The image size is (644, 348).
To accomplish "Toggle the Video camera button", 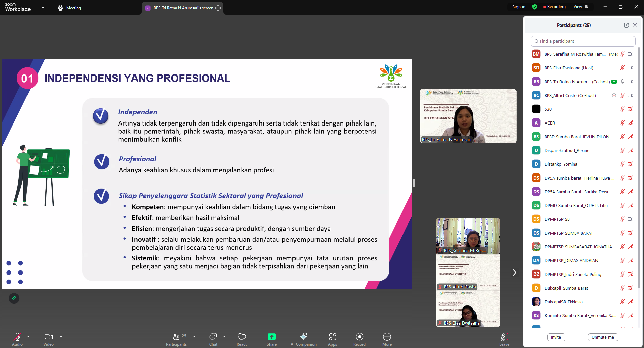I will [x=48, y=337].
